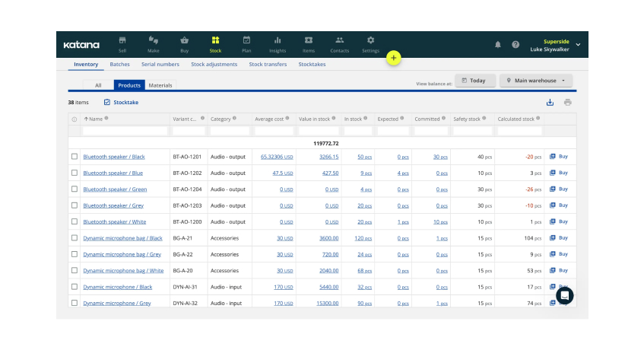Click the notifications bell icon
This screenshot has width=644, height=350.
click(498, 45)
